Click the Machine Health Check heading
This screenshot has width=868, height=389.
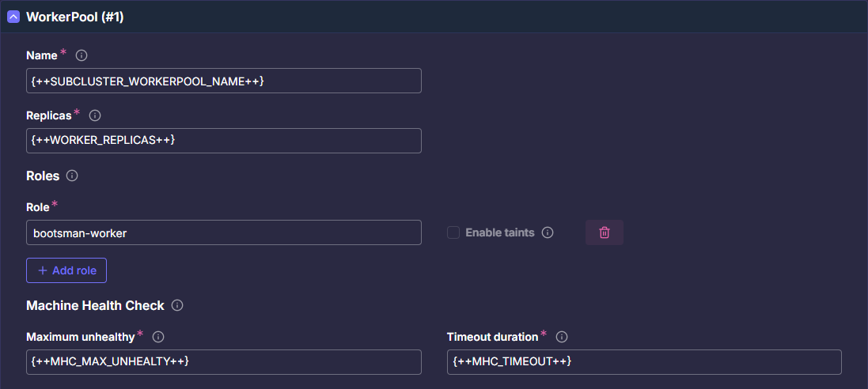point(95,305)
